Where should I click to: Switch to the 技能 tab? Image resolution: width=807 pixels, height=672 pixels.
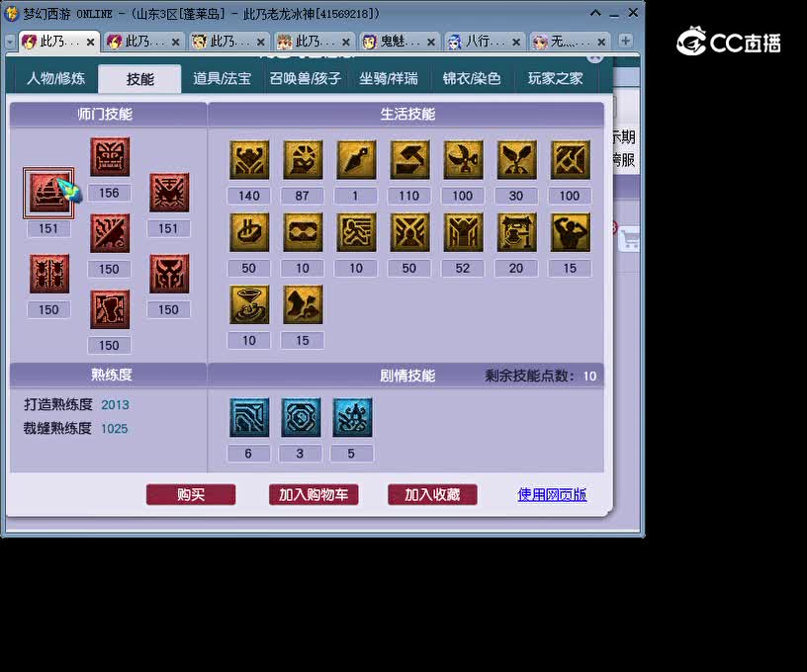click(x=140, y=79)
